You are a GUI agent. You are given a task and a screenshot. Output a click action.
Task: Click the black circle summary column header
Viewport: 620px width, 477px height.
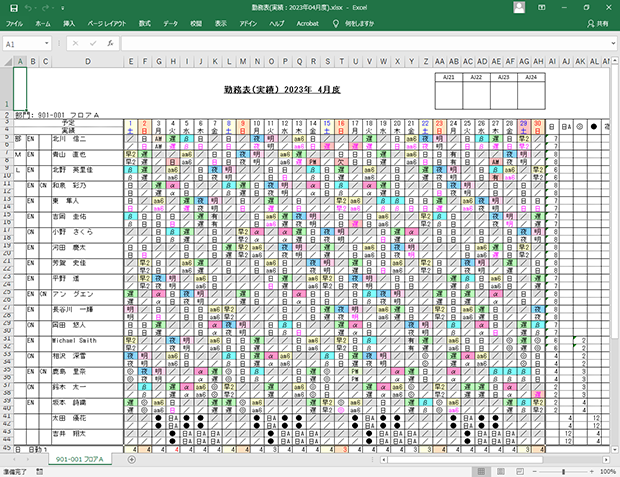click(x=594, y=127)
